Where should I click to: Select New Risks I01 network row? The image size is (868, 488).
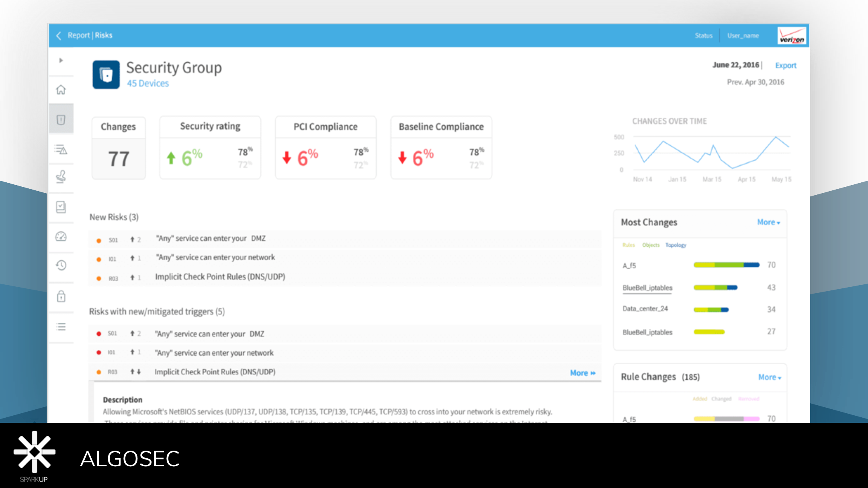(345, 258)
